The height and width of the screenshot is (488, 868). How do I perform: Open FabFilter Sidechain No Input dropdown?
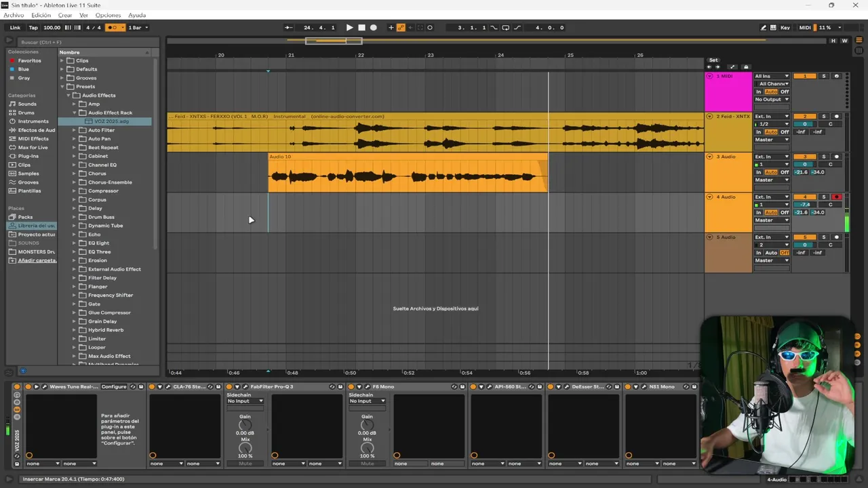click(245, 401)
